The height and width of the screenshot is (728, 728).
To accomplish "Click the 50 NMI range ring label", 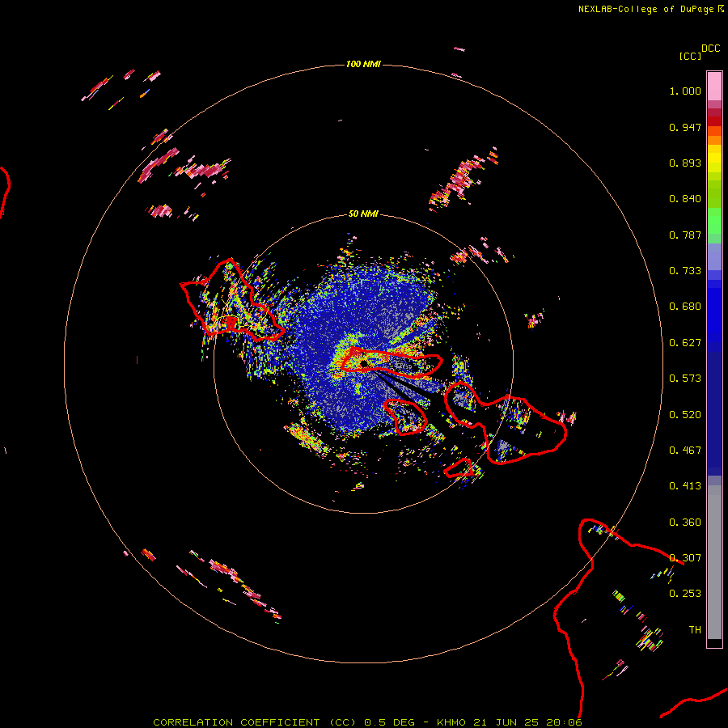I will [x=363, y=214].
